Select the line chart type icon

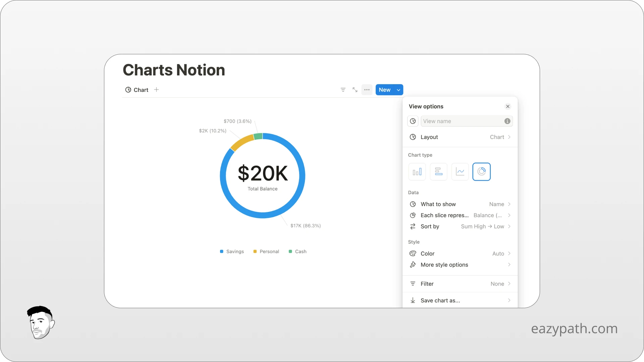click(460, 172)
